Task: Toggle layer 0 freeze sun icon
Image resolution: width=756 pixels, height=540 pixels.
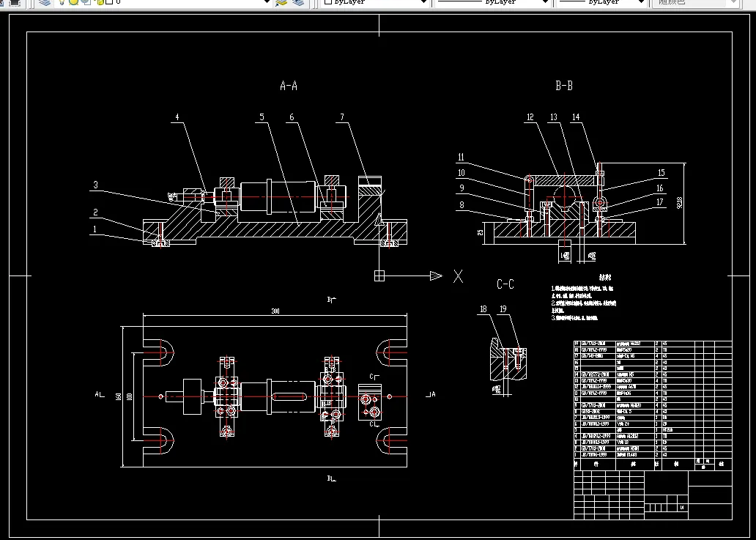Action: tap(73, 2)
